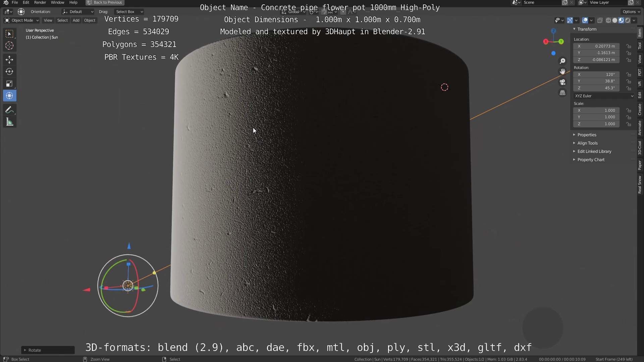Image resolution: width=644 pixels, height=362 pixels.
Task: Click the Pan hand viewport icon
Action: (562, 71)
